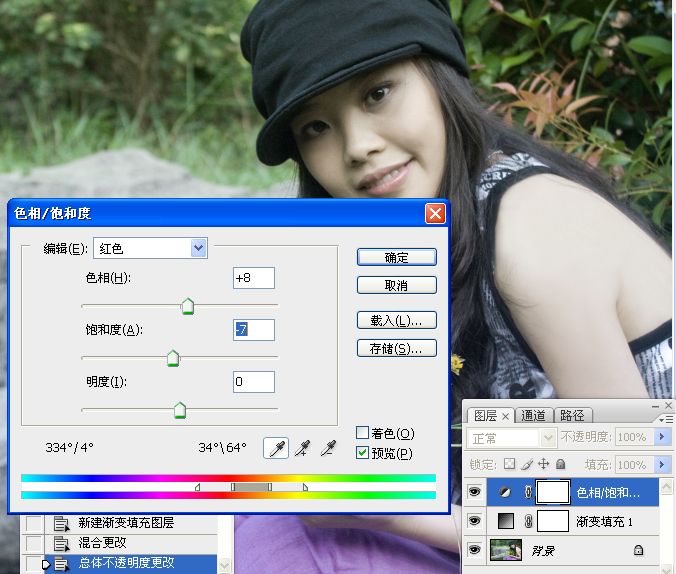Click the 取消 cancel button
This screenshot has height=574, width=676.
click(x=397, y=285)
